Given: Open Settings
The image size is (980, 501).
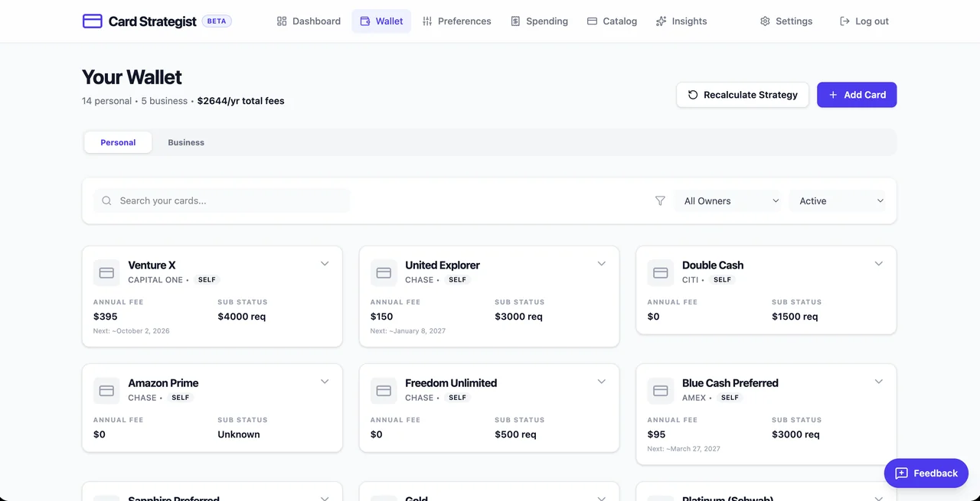Looking at the screenshot, I should 786,21.
